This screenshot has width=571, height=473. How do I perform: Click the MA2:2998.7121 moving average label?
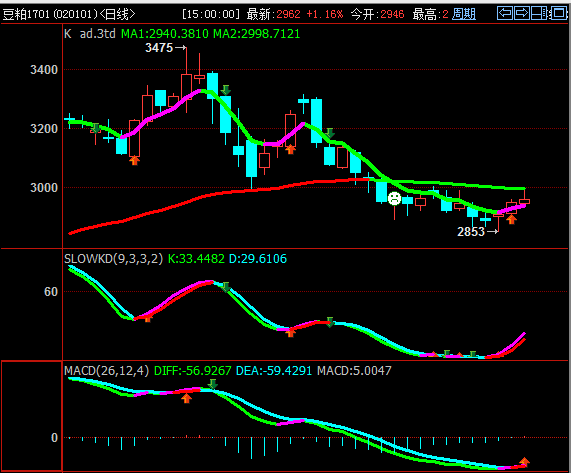click(257, 34)
